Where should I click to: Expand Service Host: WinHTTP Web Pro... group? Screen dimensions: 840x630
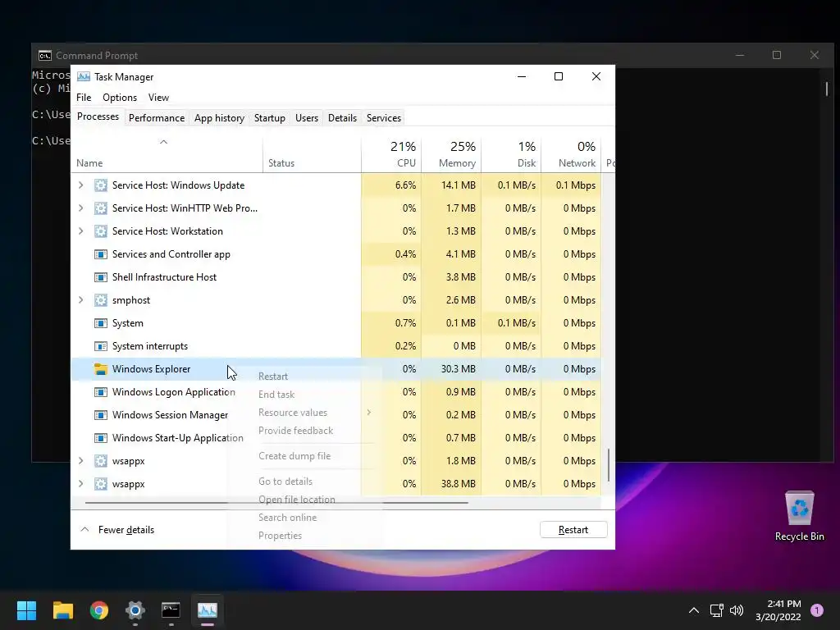point(81,208)
